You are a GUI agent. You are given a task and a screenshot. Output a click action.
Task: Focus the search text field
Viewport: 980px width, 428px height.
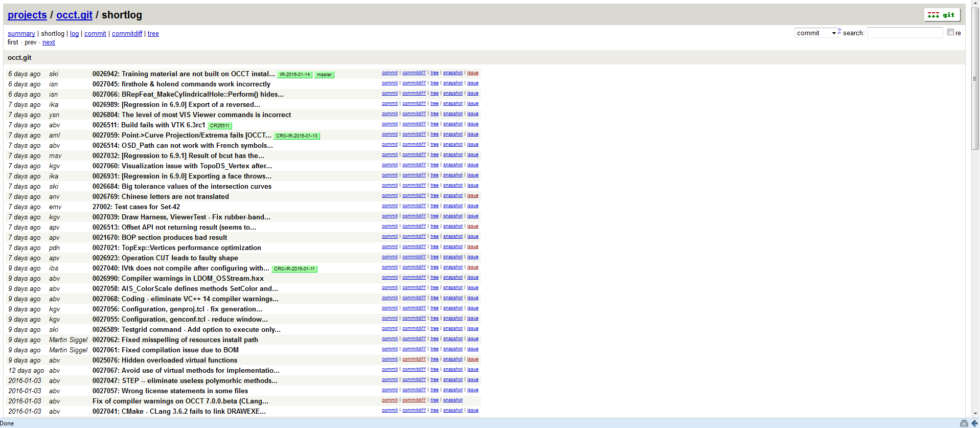click(904, 33)
